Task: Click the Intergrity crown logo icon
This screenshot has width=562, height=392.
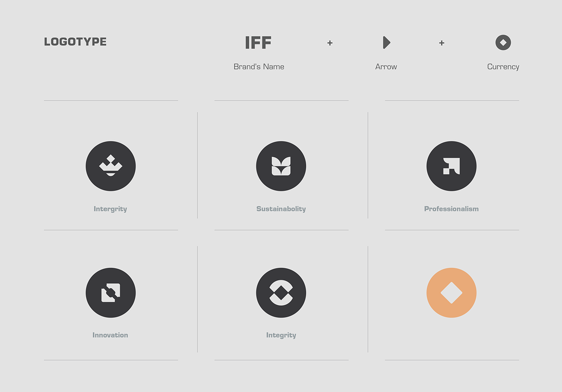Action: (x=110, y=166)
